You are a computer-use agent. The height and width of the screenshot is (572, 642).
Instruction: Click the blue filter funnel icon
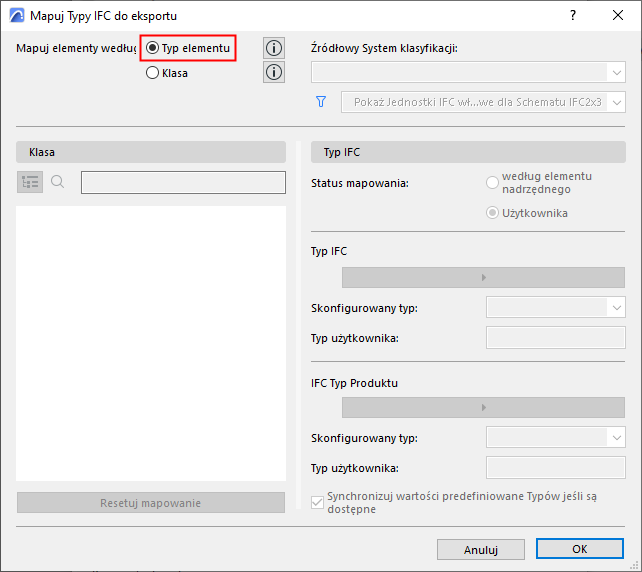click(321, 101)
